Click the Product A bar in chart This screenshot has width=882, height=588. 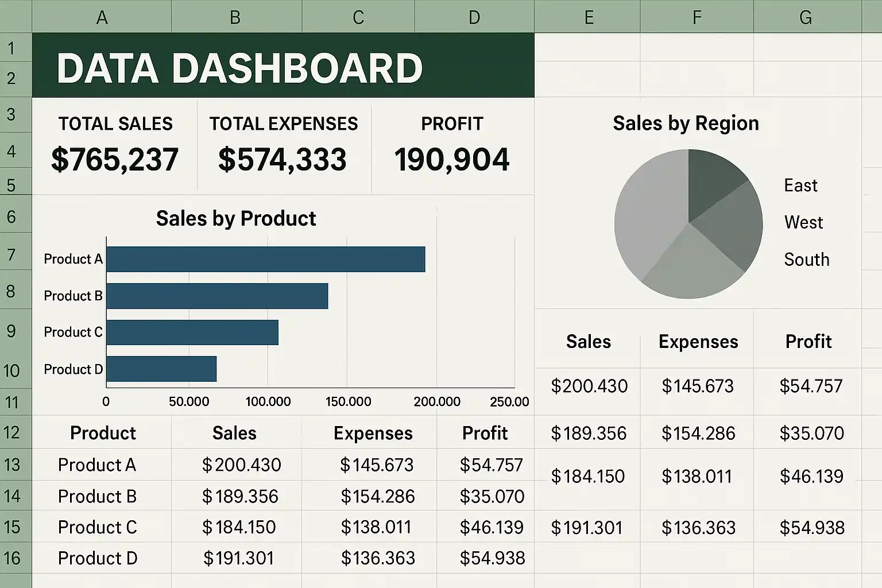pyautogui.click(x=265, y=259)
